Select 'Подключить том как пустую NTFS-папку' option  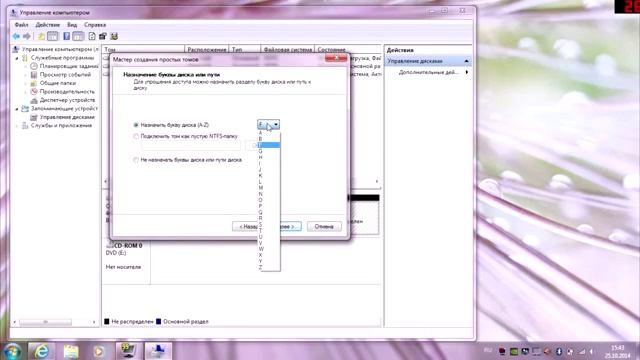click(136, 136)
